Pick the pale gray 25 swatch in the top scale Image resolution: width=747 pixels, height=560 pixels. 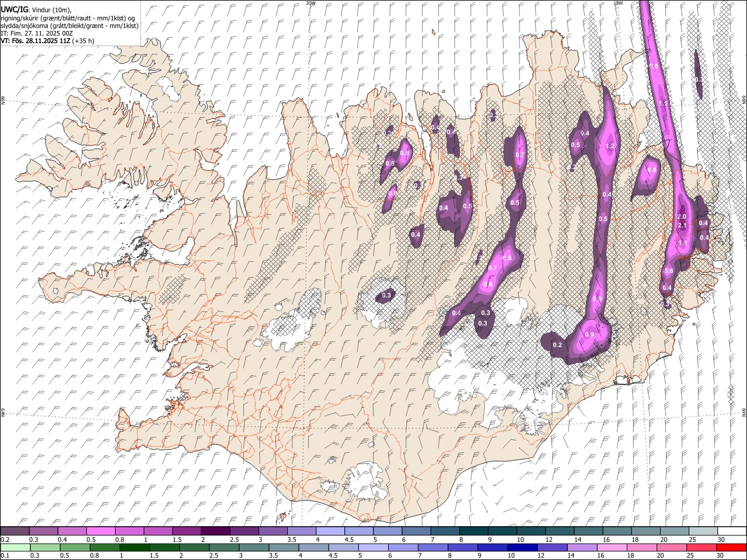coord(703,531)
